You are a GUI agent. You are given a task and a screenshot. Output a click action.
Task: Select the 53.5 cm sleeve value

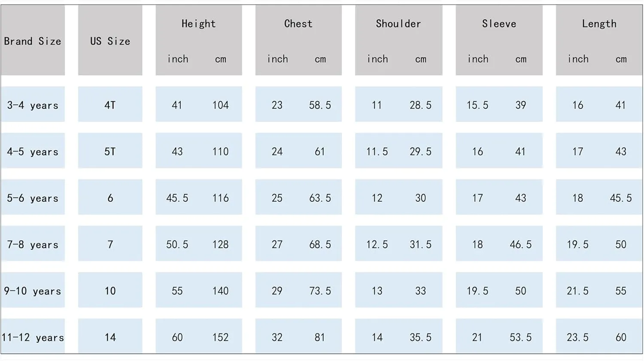(521, 337)
